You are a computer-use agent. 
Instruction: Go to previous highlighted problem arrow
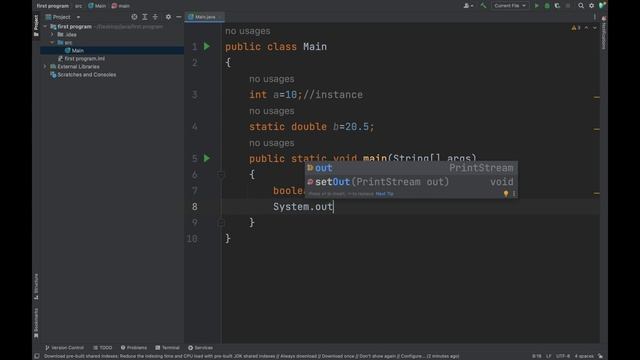587,28
